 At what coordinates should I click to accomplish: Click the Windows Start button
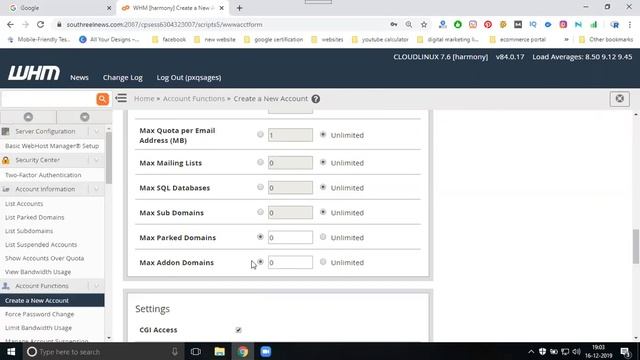click(x=11, y=351)
